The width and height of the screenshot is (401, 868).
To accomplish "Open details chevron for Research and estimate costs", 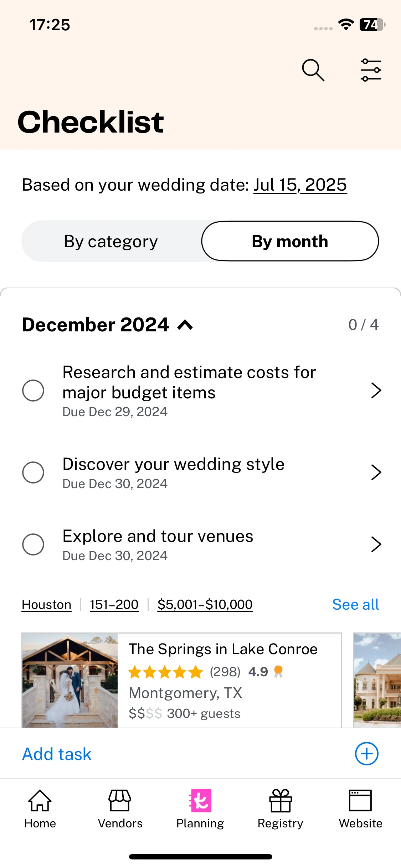I will click(376, 391).
